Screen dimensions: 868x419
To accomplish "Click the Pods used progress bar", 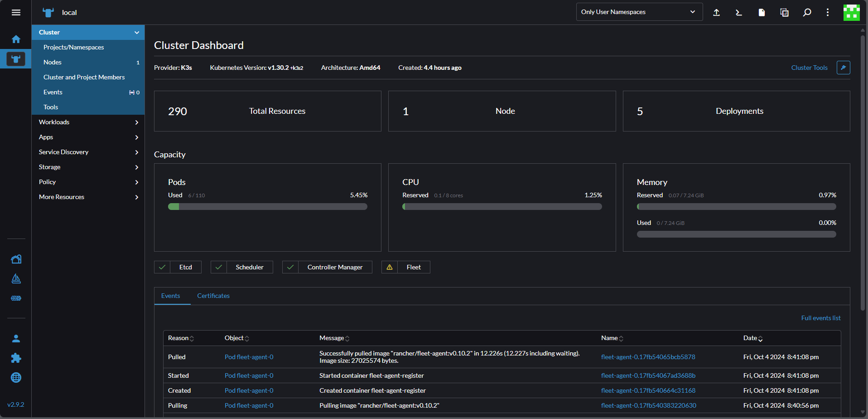I will point(268,207).
